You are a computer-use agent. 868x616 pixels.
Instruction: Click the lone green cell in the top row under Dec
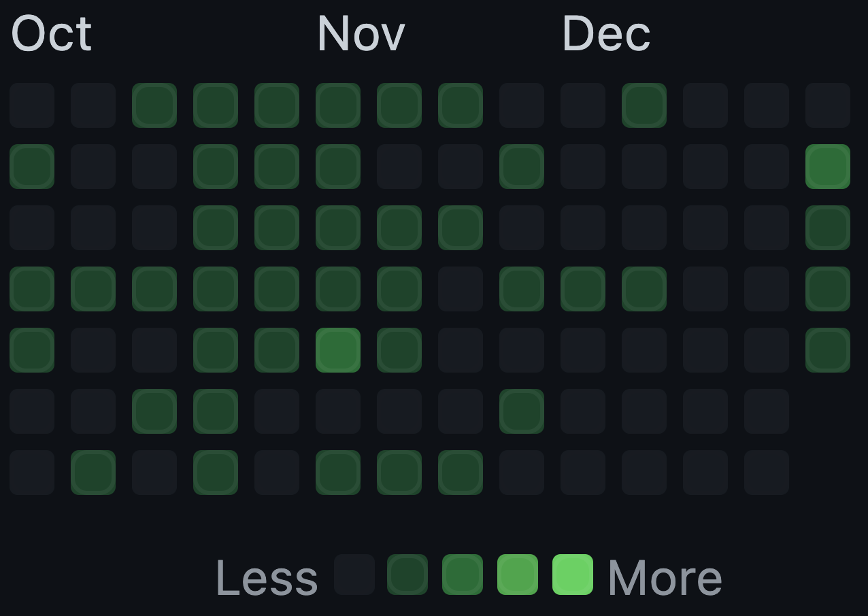[644, 105]
